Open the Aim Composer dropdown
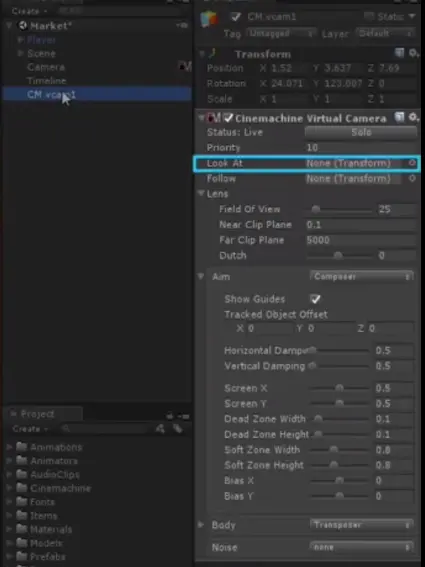425x567 pixels. (x=362, y=277)
